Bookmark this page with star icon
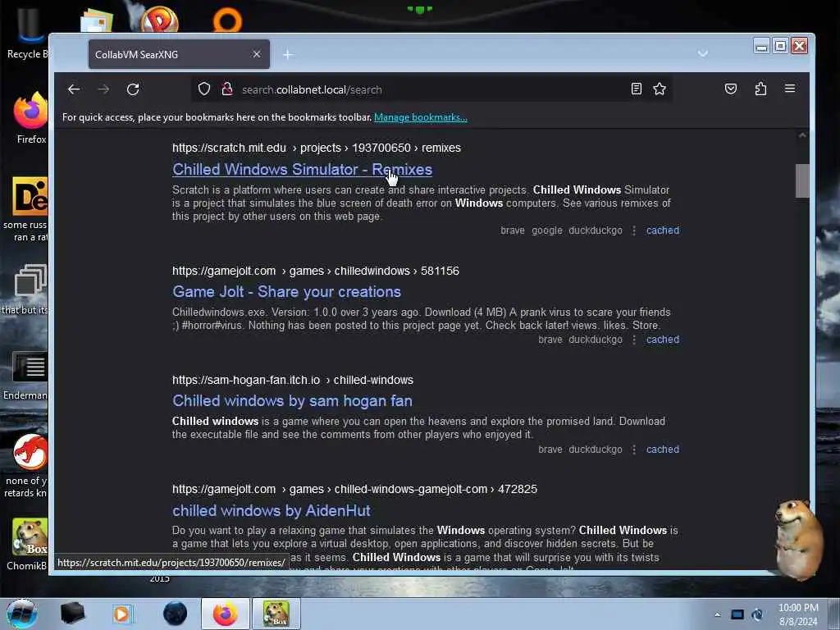840x630 pixels. point(660,89)
